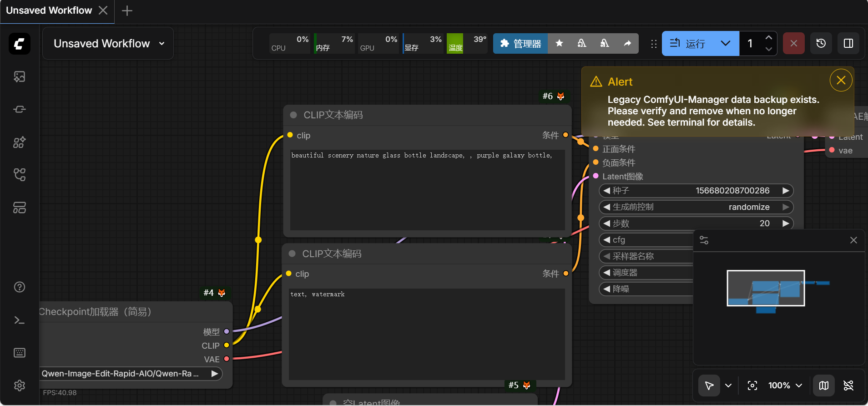Toggle link visibility icon at bottom right
868x406 pixels.
click(848, 386)
